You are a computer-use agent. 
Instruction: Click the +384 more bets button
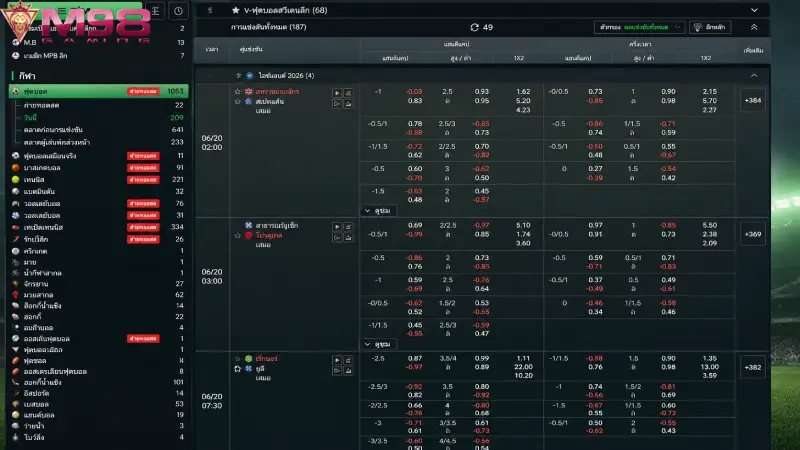(753, 101)
